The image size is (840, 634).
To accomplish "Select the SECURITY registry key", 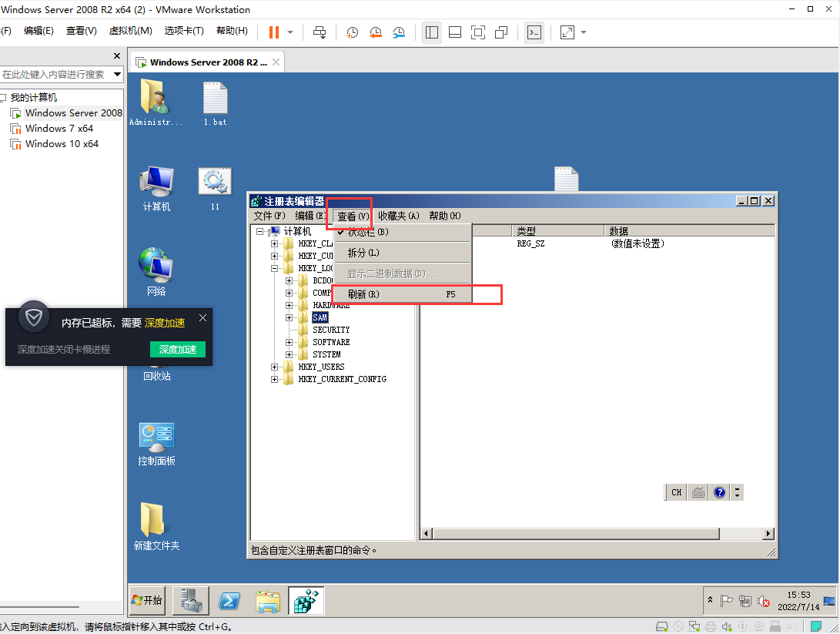I will point(331,330).
